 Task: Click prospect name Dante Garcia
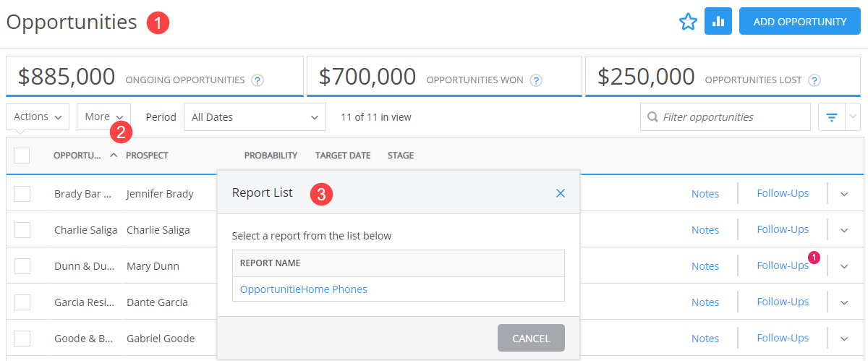point(157,302)
